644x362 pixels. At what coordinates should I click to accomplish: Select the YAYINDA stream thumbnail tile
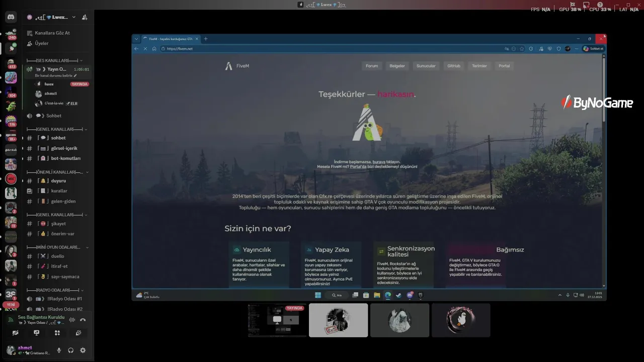(x=277, y=320)
